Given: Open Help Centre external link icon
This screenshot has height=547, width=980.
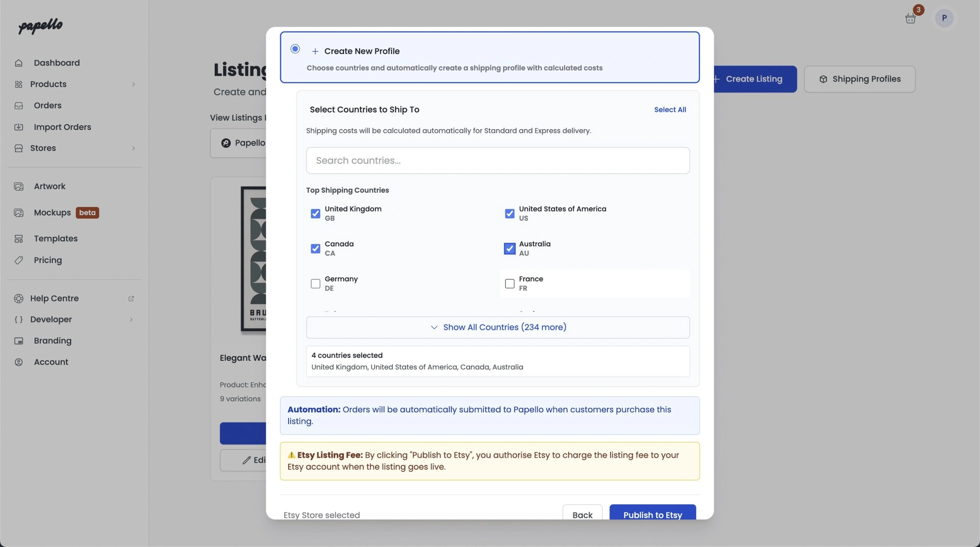Looking at the screenshot, I should tap(131, 299).
